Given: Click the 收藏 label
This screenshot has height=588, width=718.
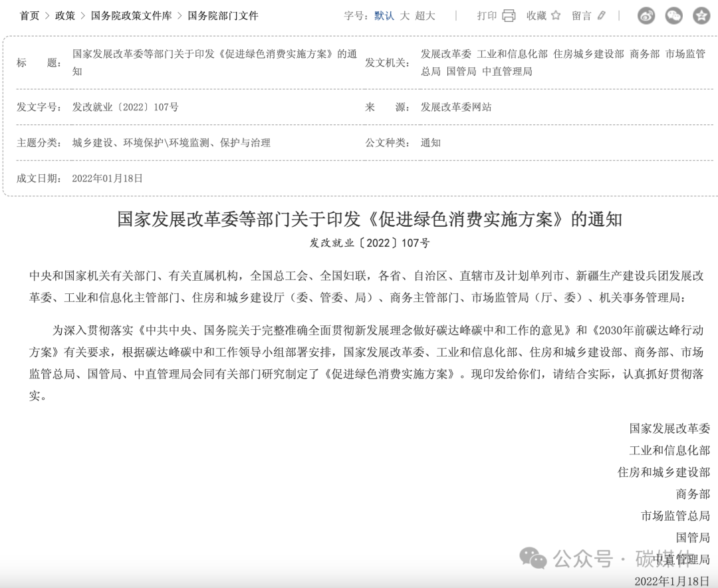Looking at the screenshot, I should [537, 15].
